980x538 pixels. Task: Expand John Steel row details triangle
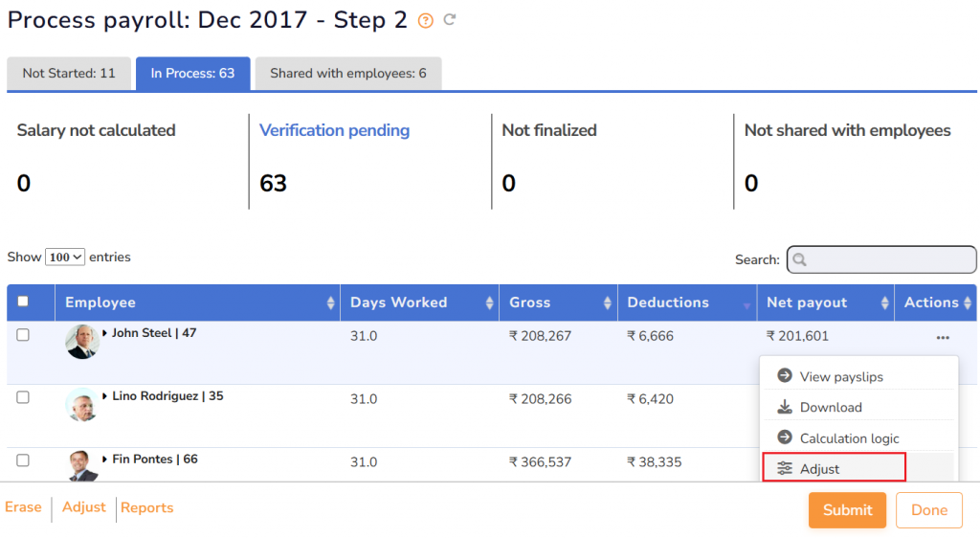point(105,333)
